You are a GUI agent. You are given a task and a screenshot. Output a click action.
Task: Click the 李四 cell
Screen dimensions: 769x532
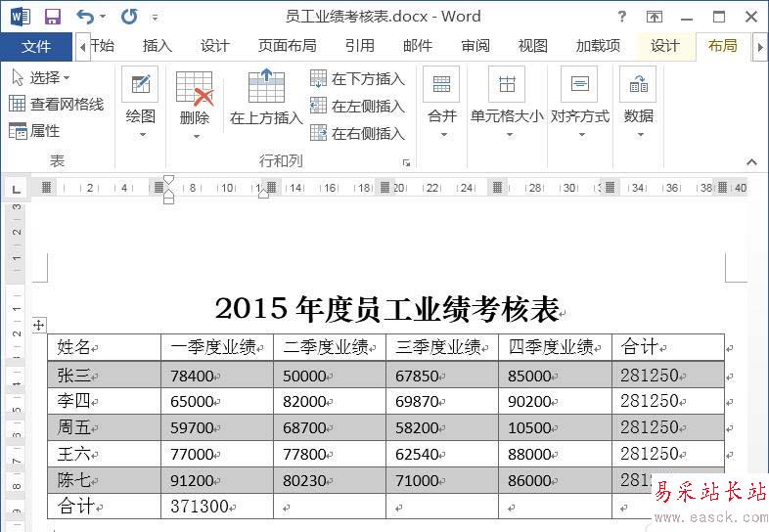pos(104,401)
